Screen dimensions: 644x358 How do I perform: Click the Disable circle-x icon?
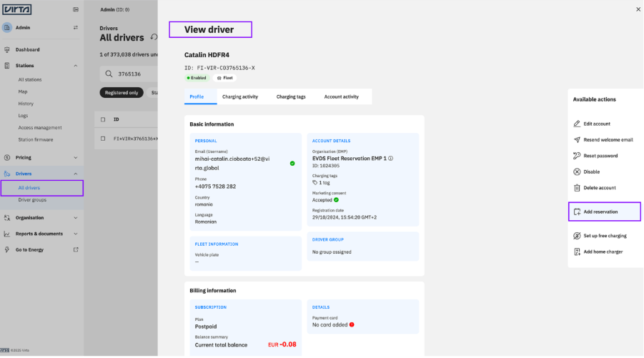(577, 171)
